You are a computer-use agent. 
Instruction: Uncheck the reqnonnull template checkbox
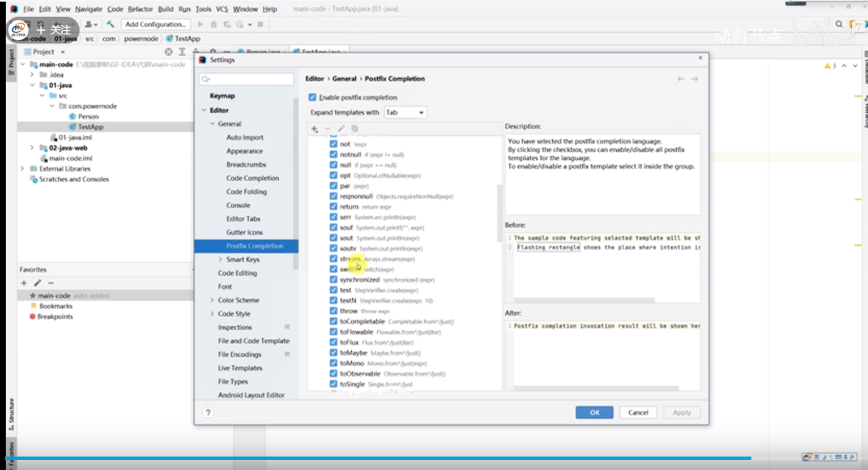[333, 196]
